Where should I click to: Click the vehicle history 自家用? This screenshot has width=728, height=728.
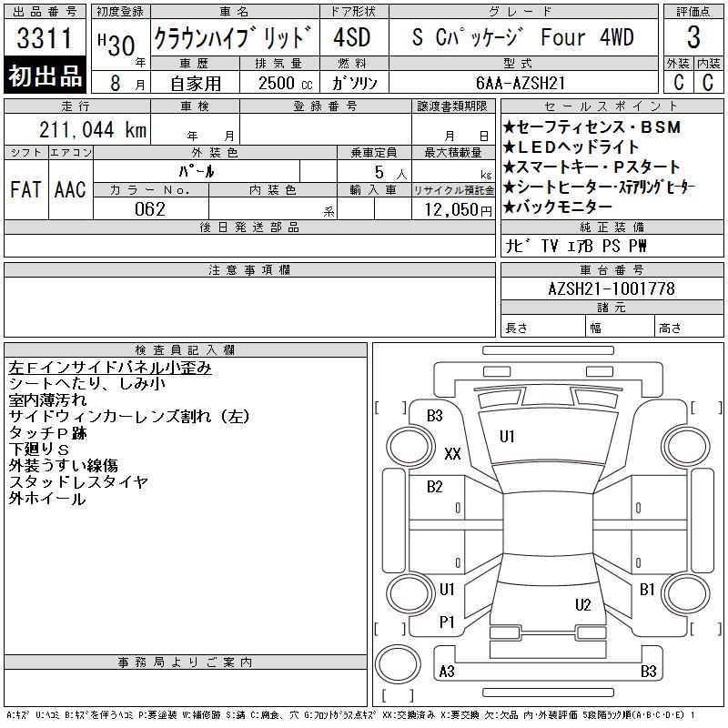(196, 84)
